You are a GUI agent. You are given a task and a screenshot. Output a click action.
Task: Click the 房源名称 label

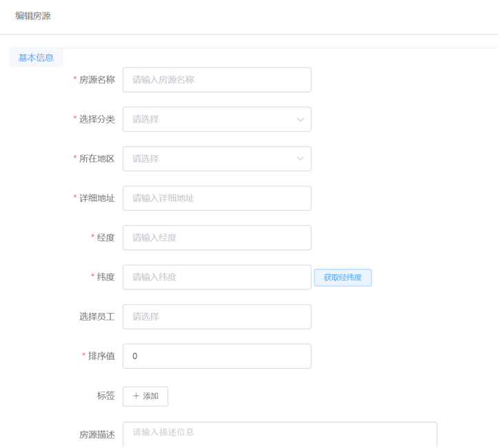click(x=96, y=80)
